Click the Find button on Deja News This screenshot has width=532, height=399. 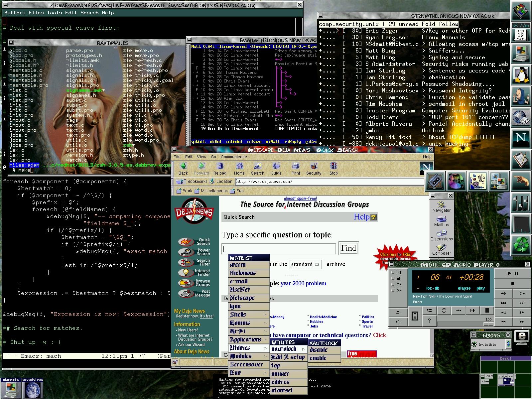348,248
